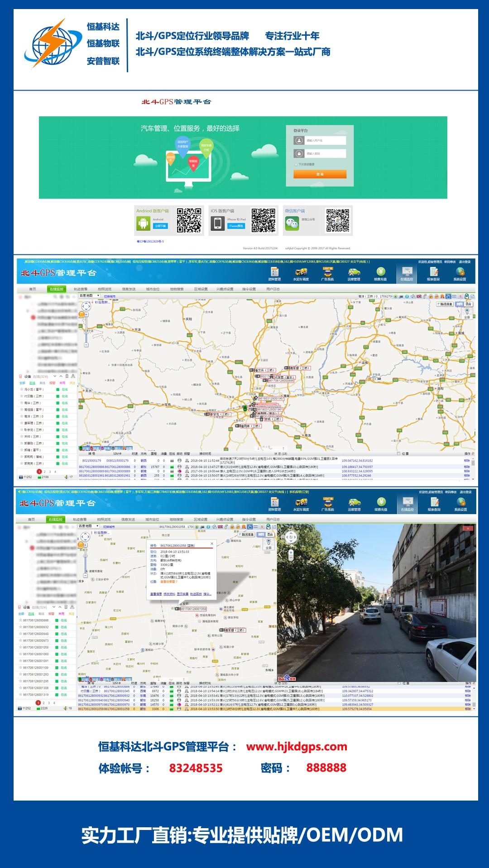Click the WeChat client icon
Screen dimensions: 489x868
point(292,223)
